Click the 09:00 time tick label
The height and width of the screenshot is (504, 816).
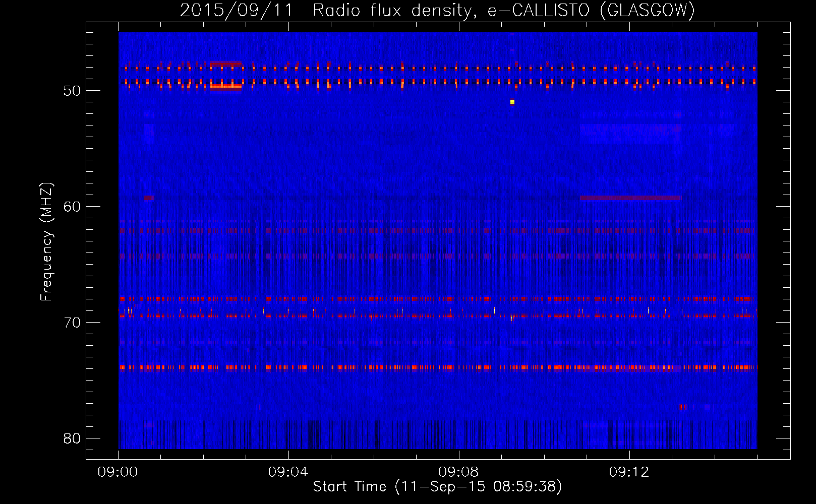tap(118, 472)
